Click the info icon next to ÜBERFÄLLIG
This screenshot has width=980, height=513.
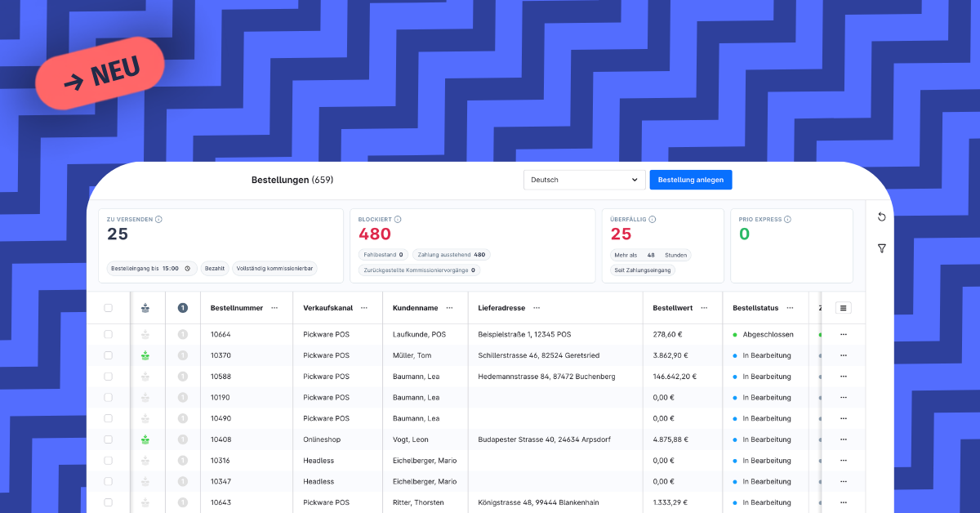(x=653, y=219)
